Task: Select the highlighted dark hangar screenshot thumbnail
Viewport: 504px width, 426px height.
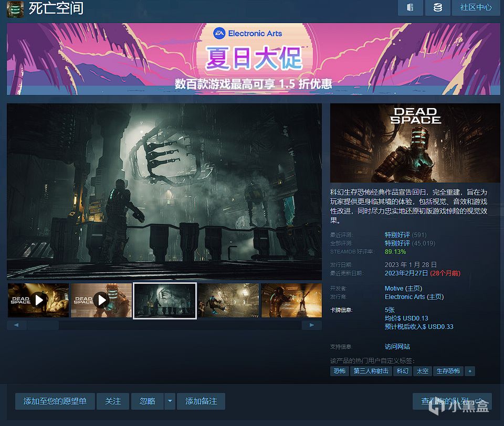Action: (164, 301)
